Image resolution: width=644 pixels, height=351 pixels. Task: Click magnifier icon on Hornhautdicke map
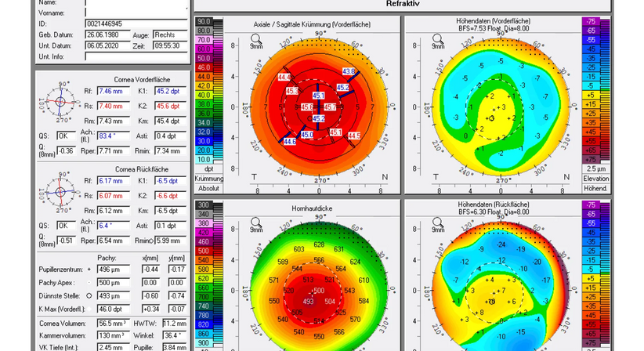255,223
